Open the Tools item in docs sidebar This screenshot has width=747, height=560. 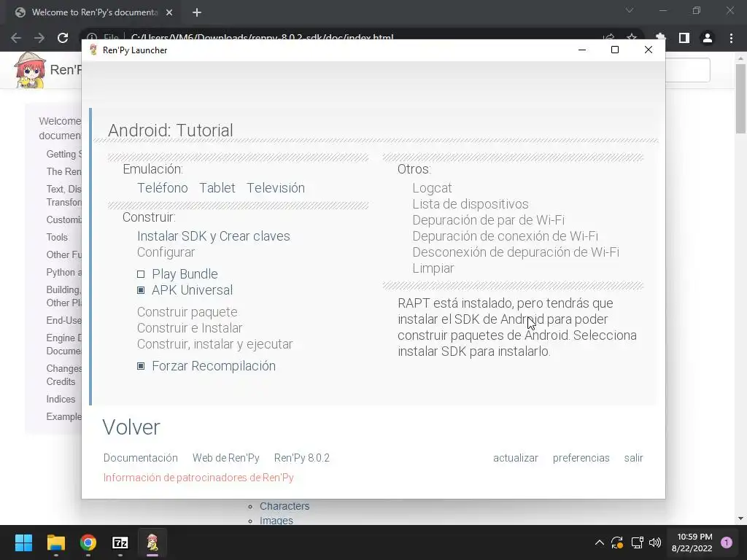point(57,237)
